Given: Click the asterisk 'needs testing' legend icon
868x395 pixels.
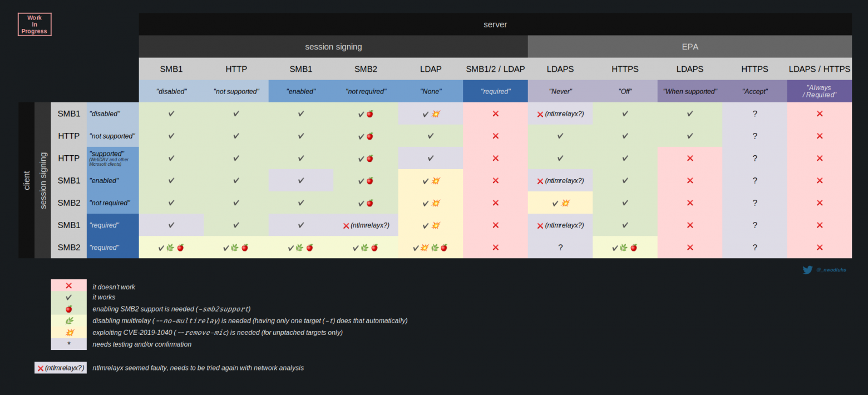Looking at the screenshot, I should coord(68,344).
